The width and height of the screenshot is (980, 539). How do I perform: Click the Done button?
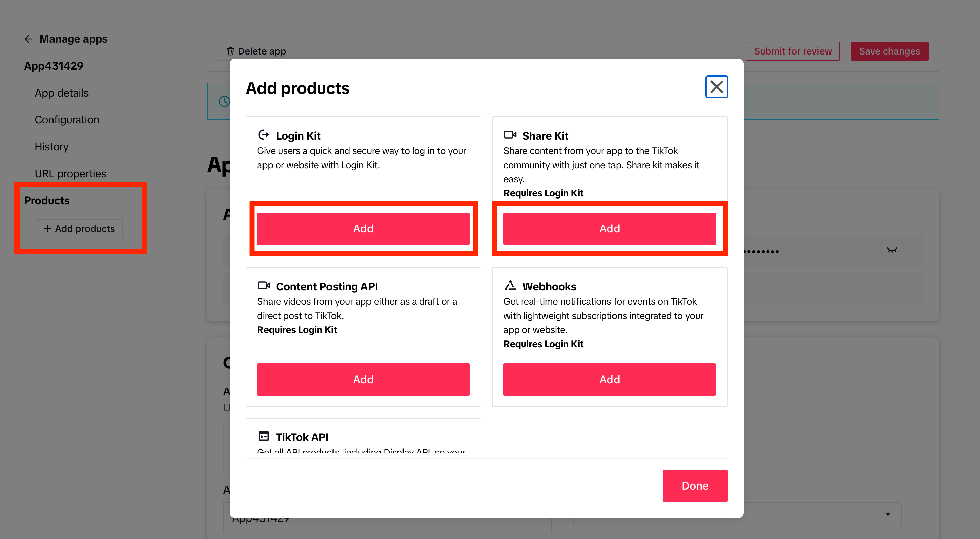point(695,486)
